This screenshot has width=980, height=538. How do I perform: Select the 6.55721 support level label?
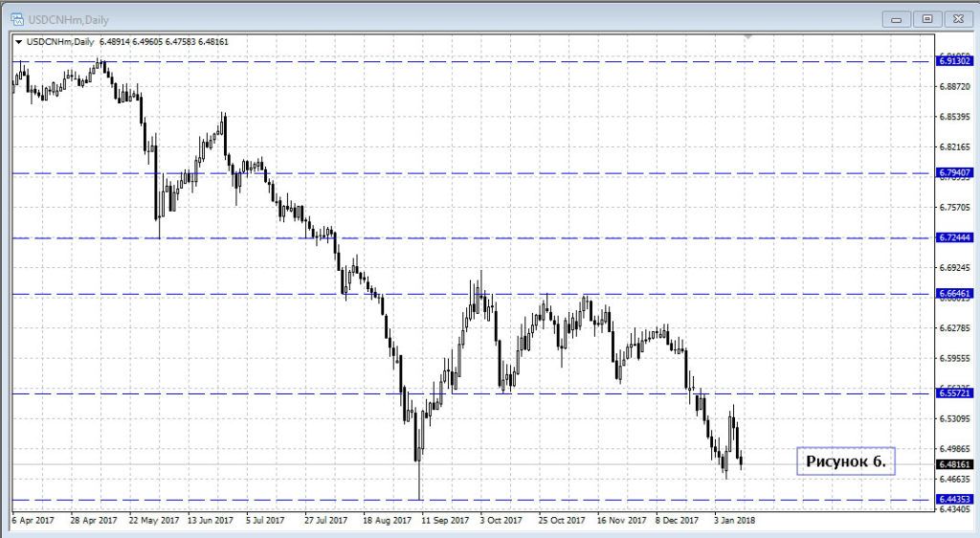pos(955,393)
